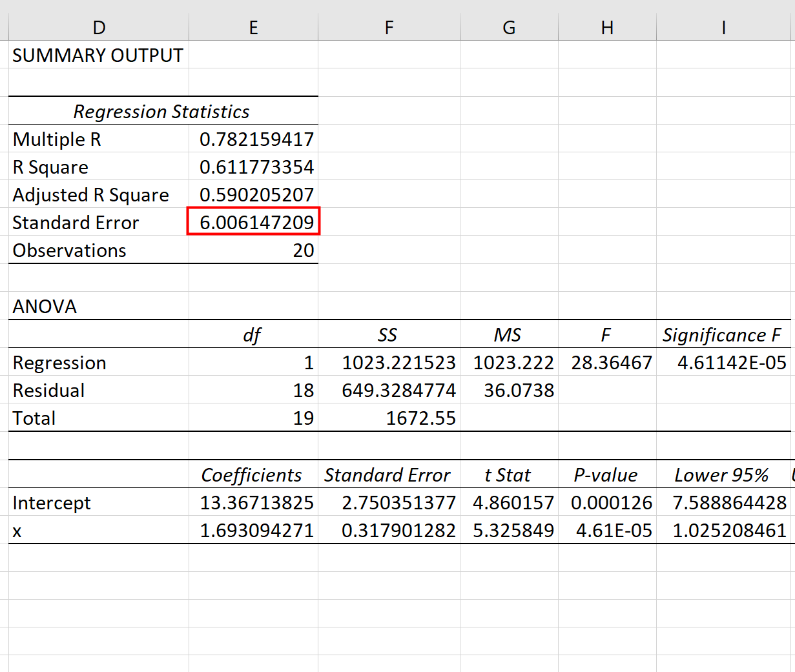Click the SUMMARY OUTPUT cell

pos(97,56)
